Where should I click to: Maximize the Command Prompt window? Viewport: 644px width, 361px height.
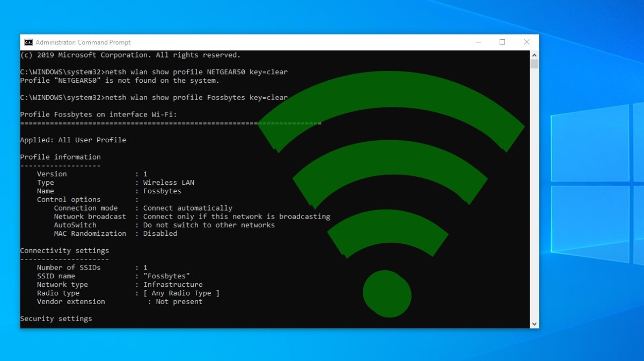503,42
